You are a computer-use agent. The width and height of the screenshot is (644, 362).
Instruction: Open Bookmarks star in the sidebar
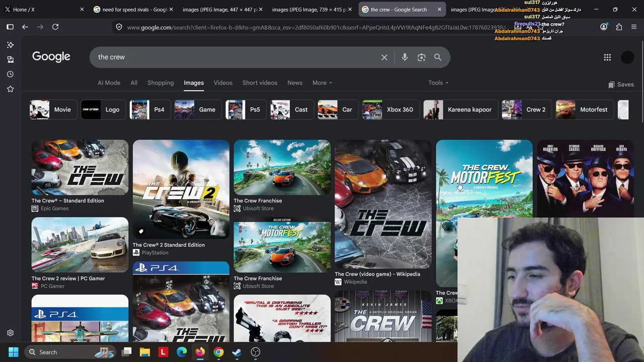coord(10,89)
